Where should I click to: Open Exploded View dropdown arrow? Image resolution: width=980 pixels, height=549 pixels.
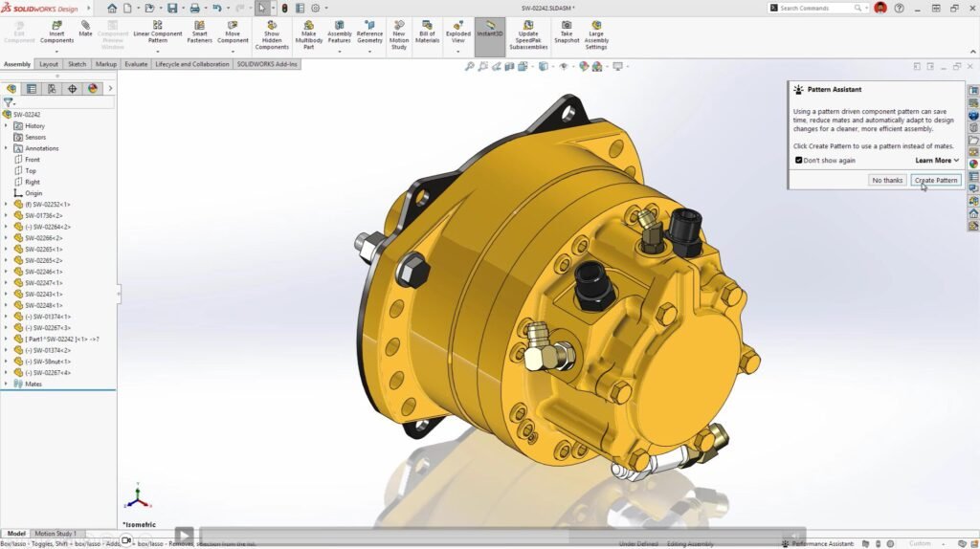(458, 52)
